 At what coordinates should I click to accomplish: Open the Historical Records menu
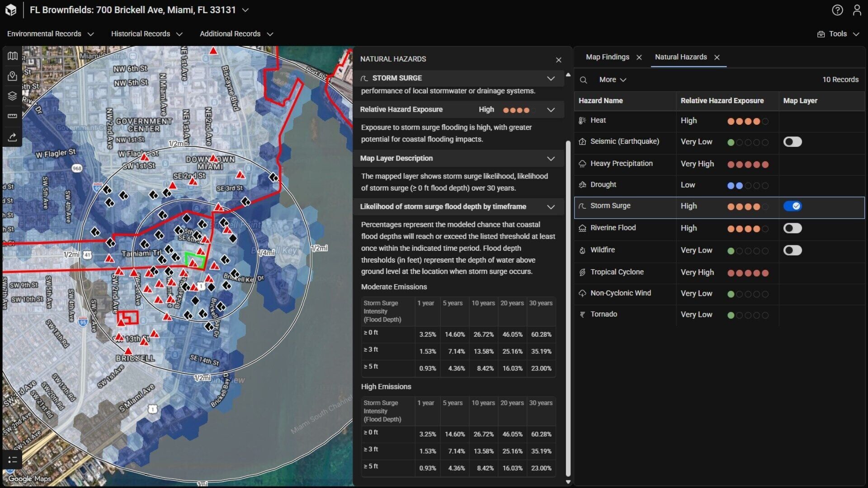tap(147, 34)
